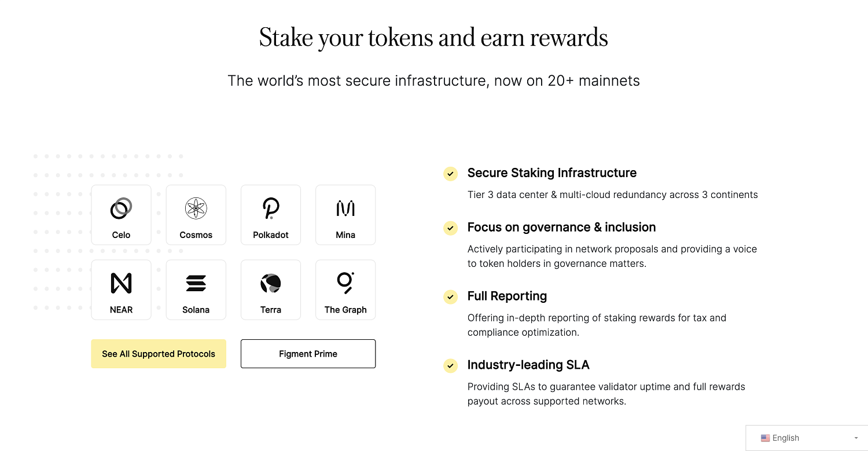
Task: Click the Focus on governance & inclusion heading
Action: pyautogui.click(x=561, y=228)
